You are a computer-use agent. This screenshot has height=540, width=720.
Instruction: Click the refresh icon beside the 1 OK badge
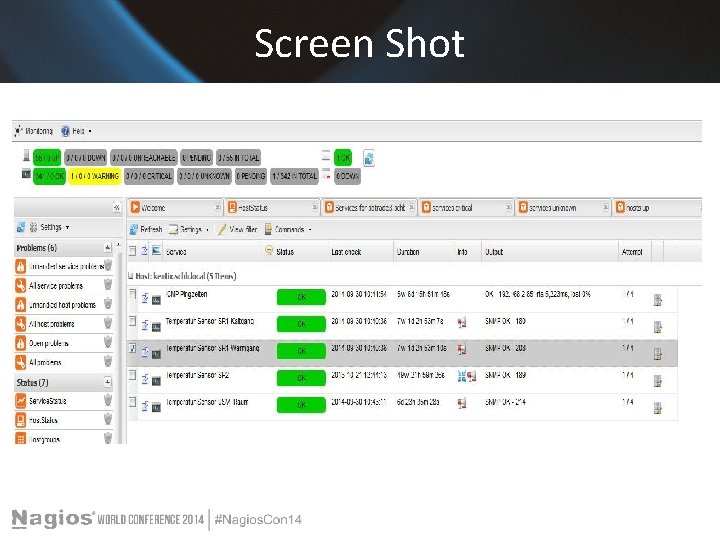[x=368, y=158]
